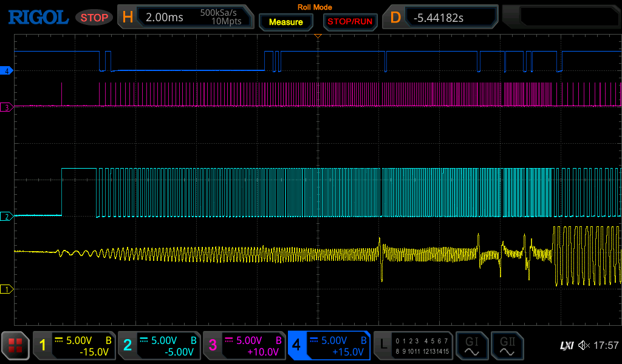This screenshot has width=622, height=364.
Task: Open the GI signal generator
Action: (471, 345)
